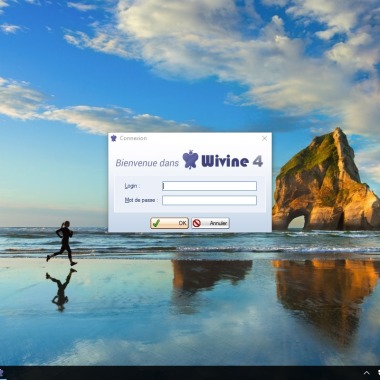This screenshot has height=380, width=380.
Task: Close the Connexion dialog with the X
Action: coord(264,138)
